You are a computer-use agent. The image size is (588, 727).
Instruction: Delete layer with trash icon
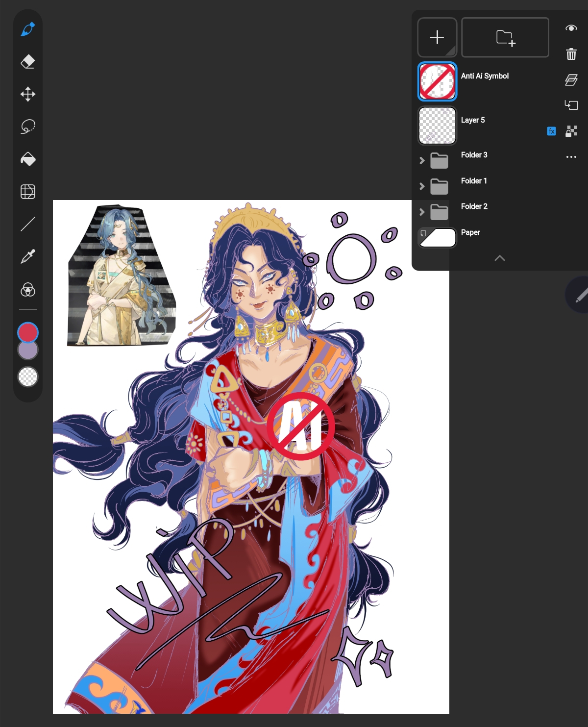571,54
